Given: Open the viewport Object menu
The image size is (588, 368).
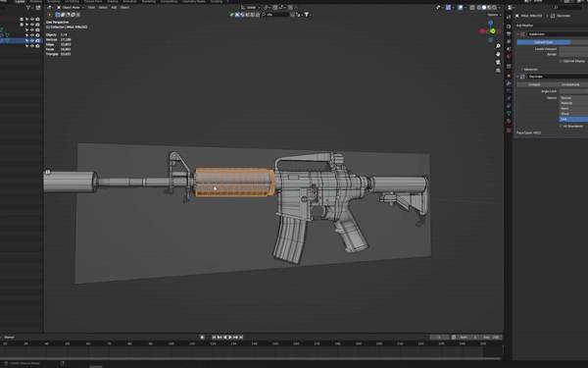Looking at the screenshot, I should tap(124, 8).
